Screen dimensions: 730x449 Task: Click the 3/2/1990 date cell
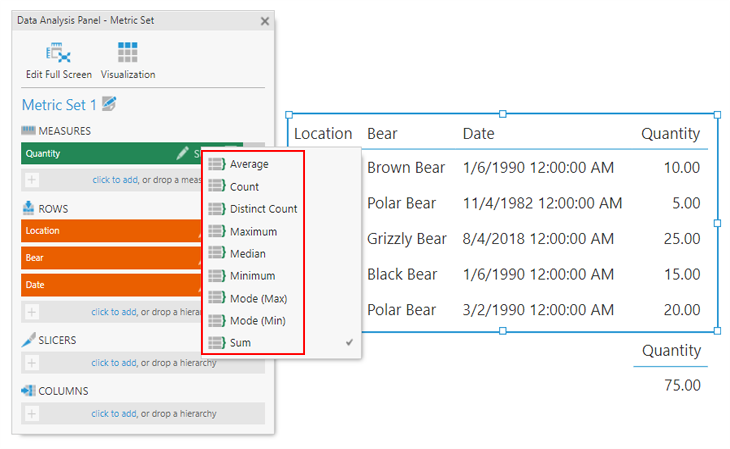click(x=538, y=310)
